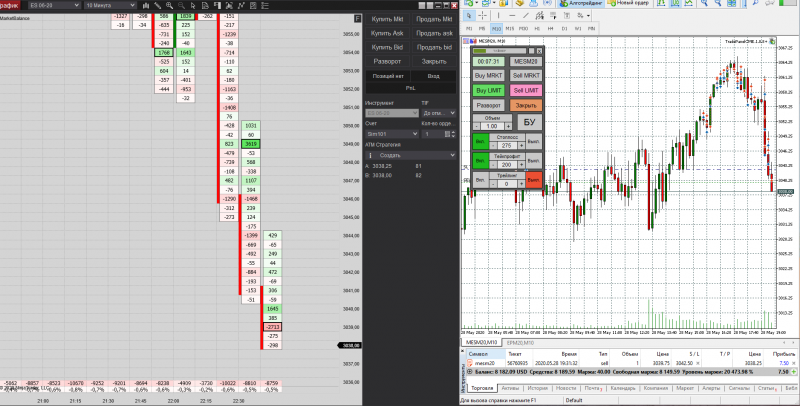Screen dimensions: 800x406
Task: Select the drawing tools pencil icon
Action: (x=158, y=6)
